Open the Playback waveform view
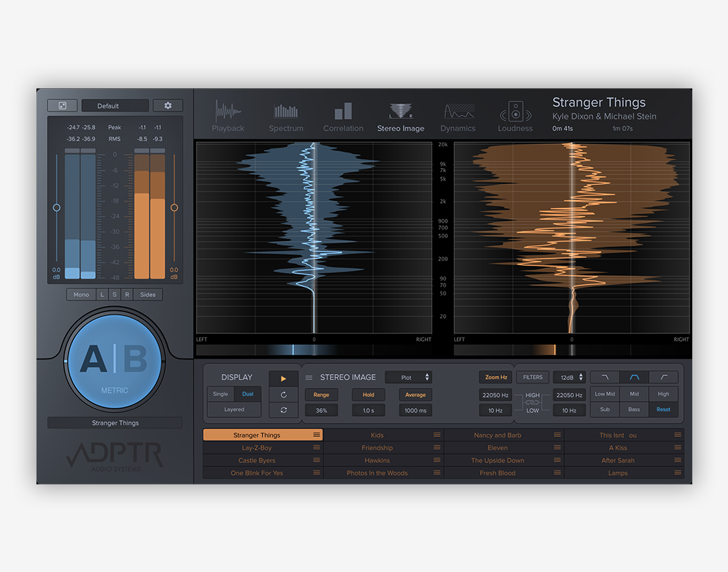This screenshot has width=728, height=572. (228, 116)
